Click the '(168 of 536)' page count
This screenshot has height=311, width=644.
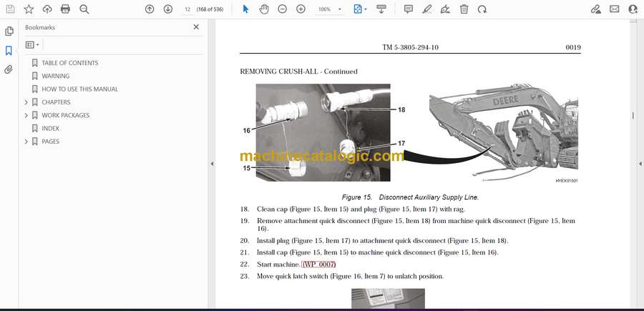coord(210,9)
